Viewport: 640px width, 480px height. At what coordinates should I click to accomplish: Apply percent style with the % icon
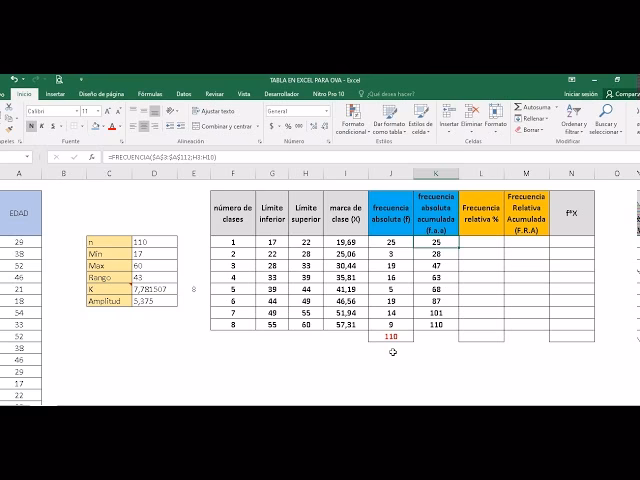pos(288,126)
